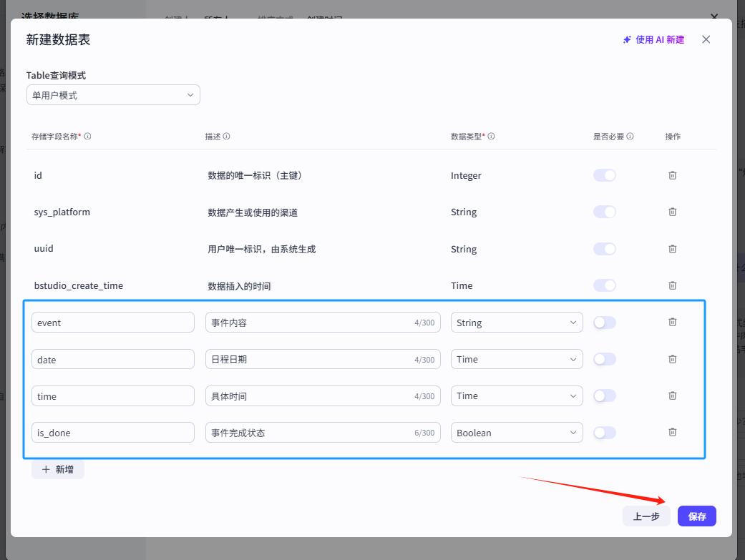The image size is (745, 560).
Task: Click the is_done field name input
Action: 113,433
